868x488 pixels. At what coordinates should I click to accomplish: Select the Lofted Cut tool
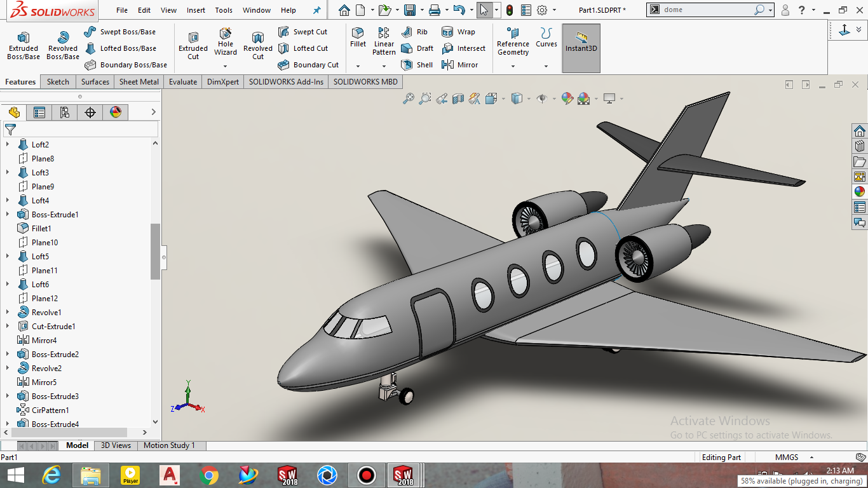click(x=302, y=48)
